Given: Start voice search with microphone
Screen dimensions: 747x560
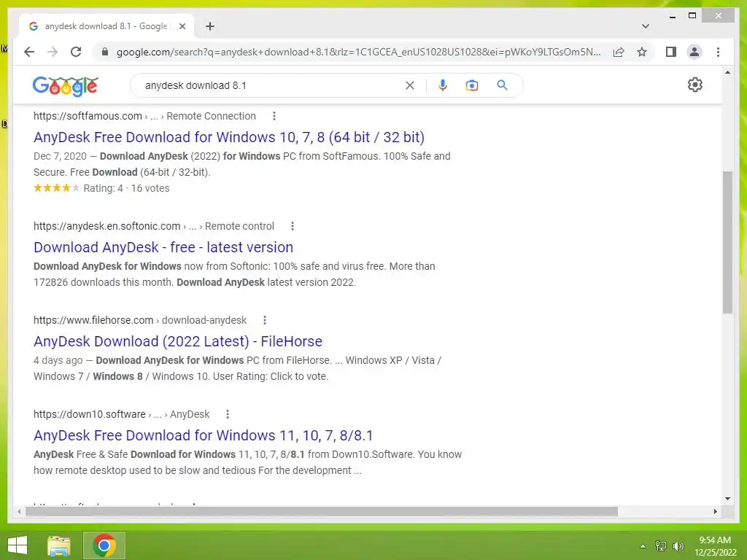Looking at the screenshot, I should click(x=443, y=85).
